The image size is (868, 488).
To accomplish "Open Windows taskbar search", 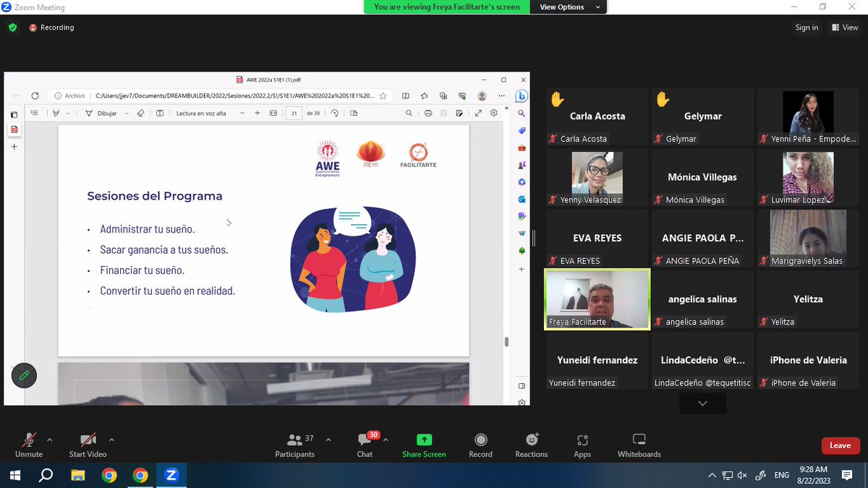I will click(x=46, y=475).
